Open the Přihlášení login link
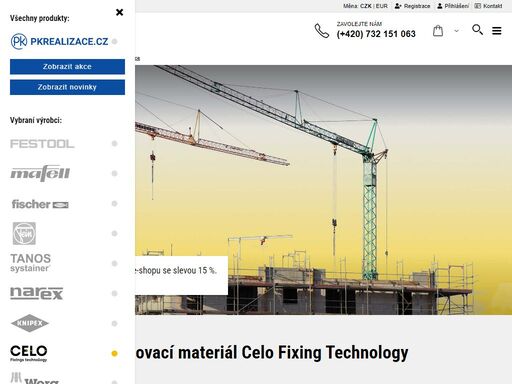The width and height of the screenshot is (512, 384). (x=453, y=6)
